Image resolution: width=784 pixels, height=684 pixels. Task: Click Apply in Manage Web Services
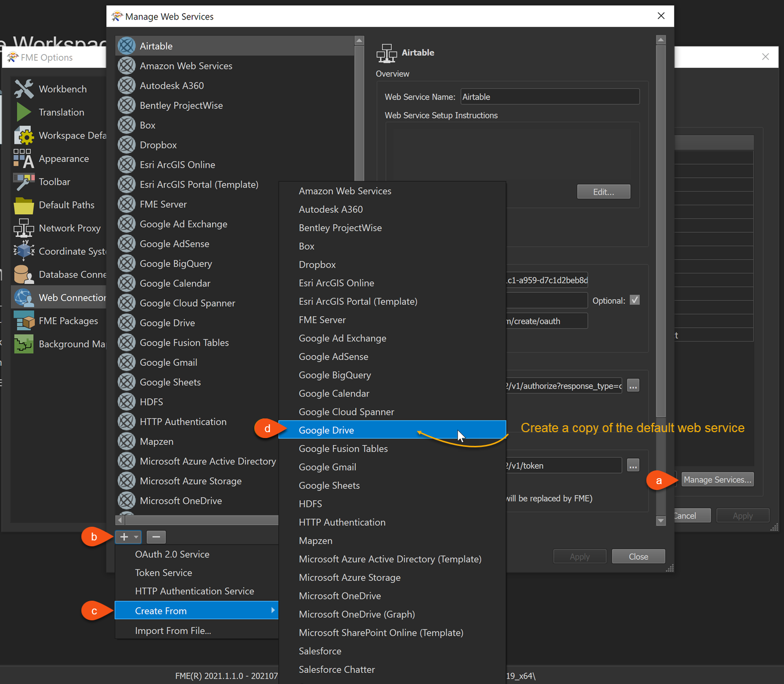point(580,557)
